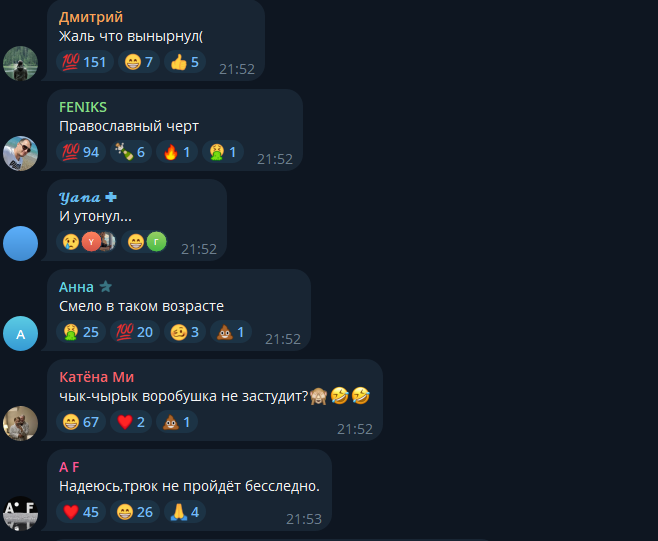Viewport: 658px width, 541px height.
Task: Click the heart reaction with 45 on A F's comment
Action: pos(81,512)
